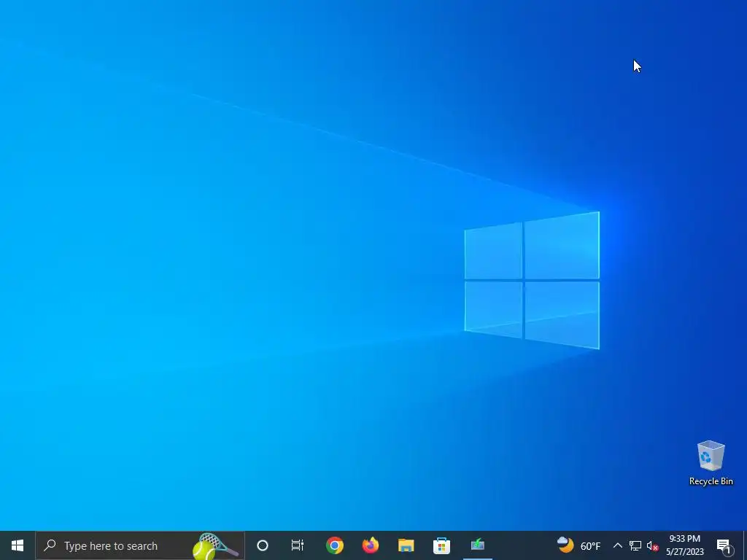This screenshot has width=747, height=560.
Task: Open the Windows Start menu
Action: pos(18,545)
